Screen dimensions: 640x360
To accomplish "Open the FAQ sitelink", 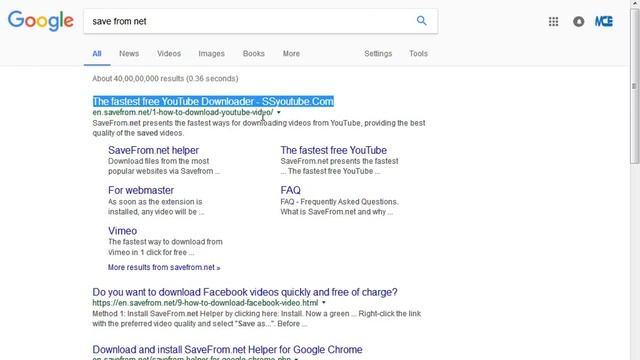I will pos(291,190).
